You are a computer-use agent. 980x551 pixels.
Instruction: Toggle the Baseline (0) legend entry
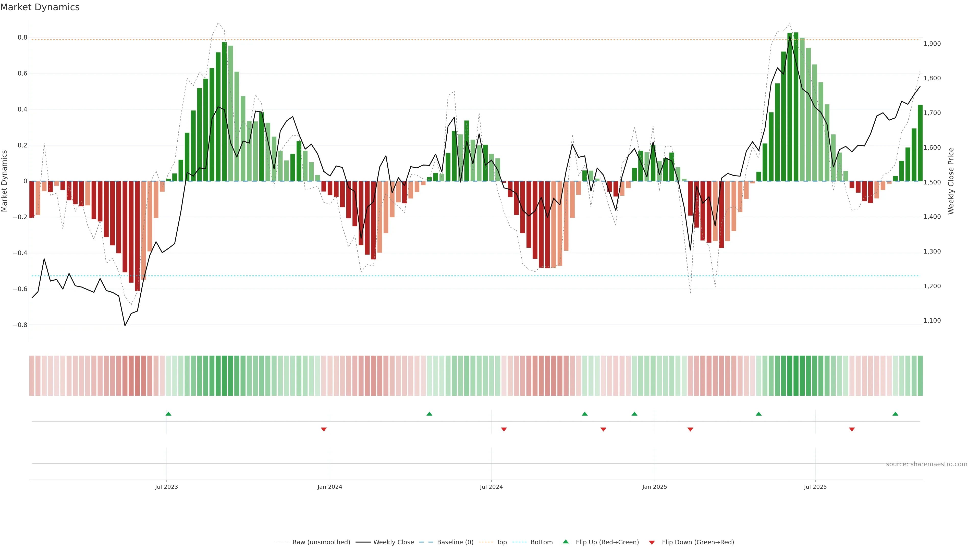455,542
